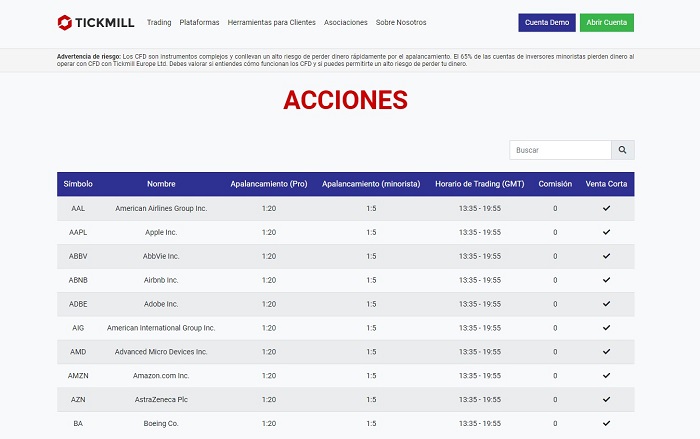
Task: Select the AAL symbol cell
Action: pyautogui.click(x=78, y=209)
